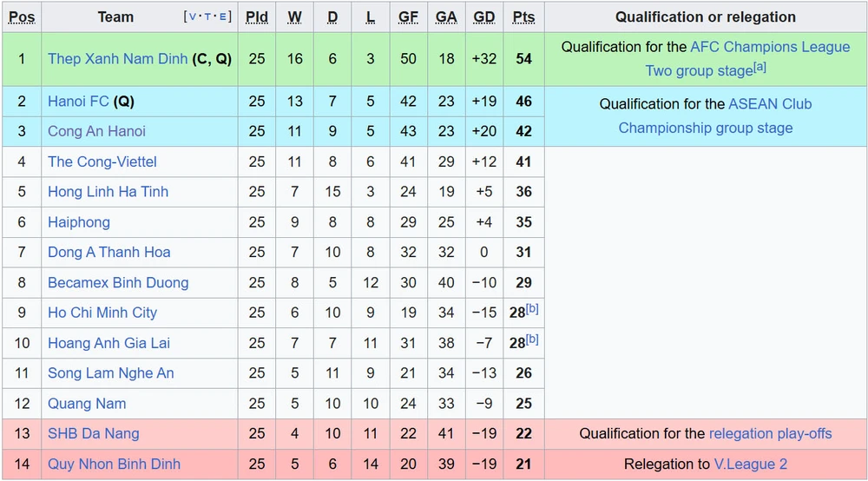Open Cong An Hanoi team page
Image resolution: width=868 pixels, height=481 pixels.
click(x=96, y=131)
